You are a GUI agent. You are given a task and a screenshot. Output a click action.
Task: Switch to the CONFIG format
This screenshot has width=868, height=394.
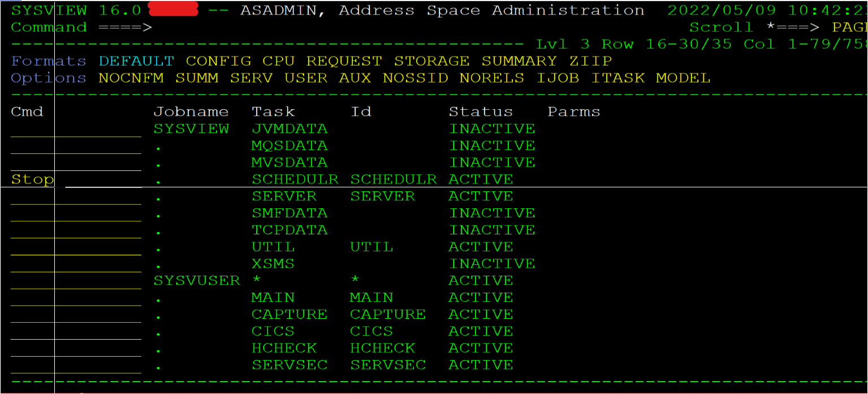pos(218,61)
